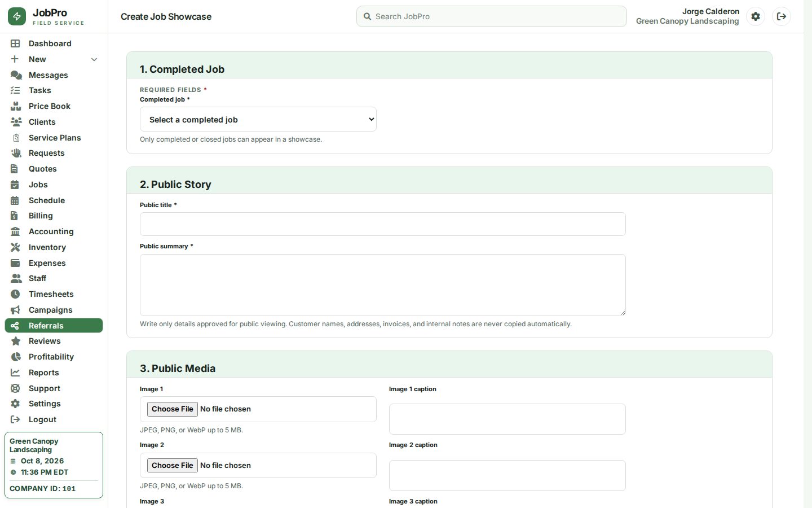Viewport: 812px width, 508px height.
Task: Click the Image 2 caption field
Action: pos(507,475)
